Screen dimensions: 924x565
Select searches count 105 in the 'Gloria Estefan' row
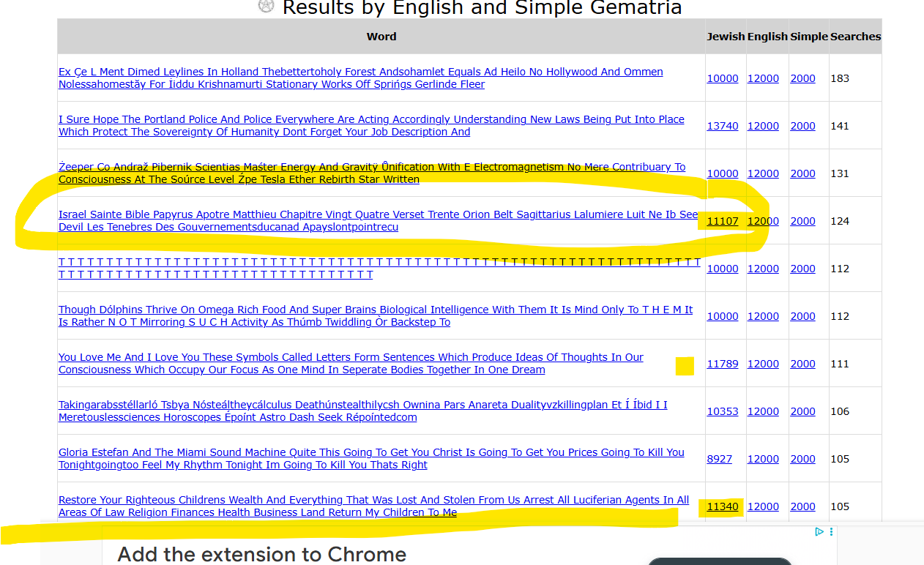coord(840,459)
